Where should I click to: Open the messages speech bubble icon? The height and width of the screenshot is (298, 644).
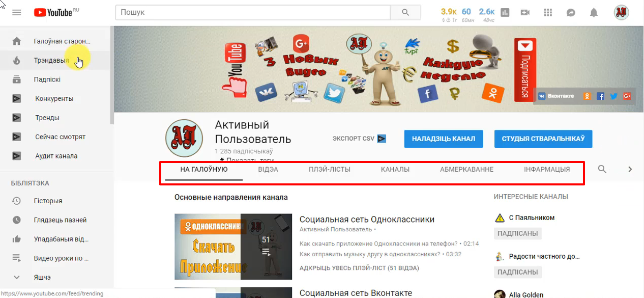click(x=571, y=13)
